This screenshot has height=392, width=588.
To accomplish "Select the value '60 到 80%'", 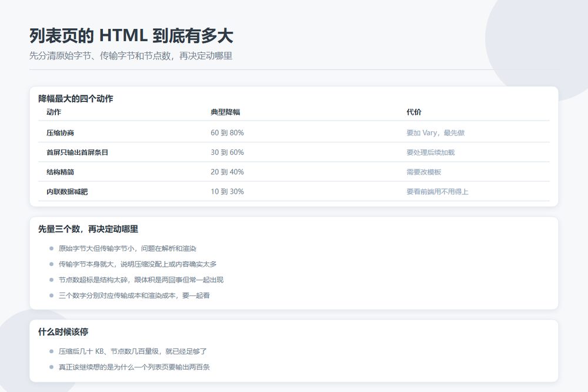I will (x=227, y=132).
